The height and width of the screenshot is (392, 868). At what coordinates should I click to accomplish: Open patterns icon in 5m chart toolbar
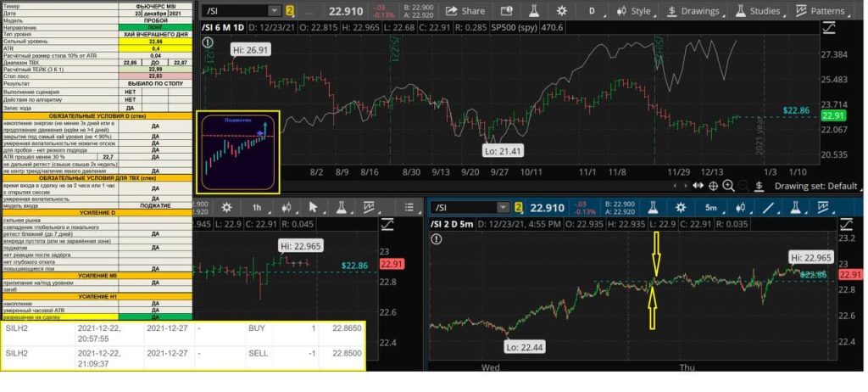(x=823, y=207)
